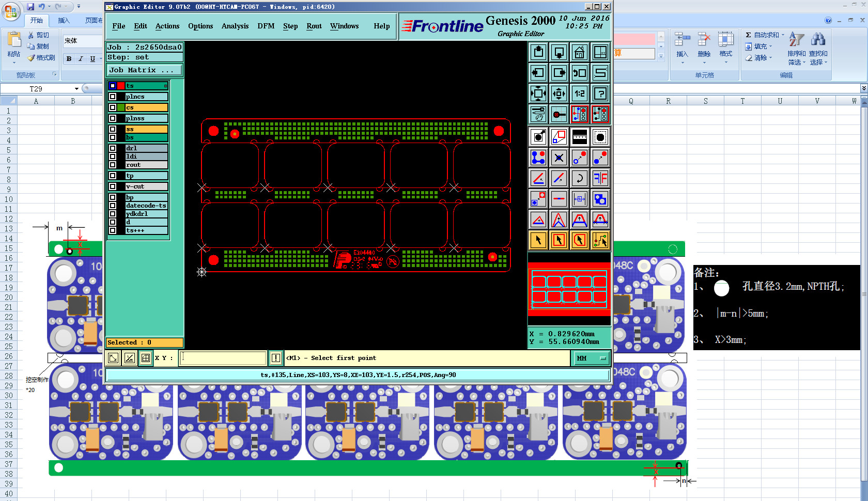Screen dimensions: 868x501
Task: Select the blue-red connected nodes icon
Action: tap(538, 158)
